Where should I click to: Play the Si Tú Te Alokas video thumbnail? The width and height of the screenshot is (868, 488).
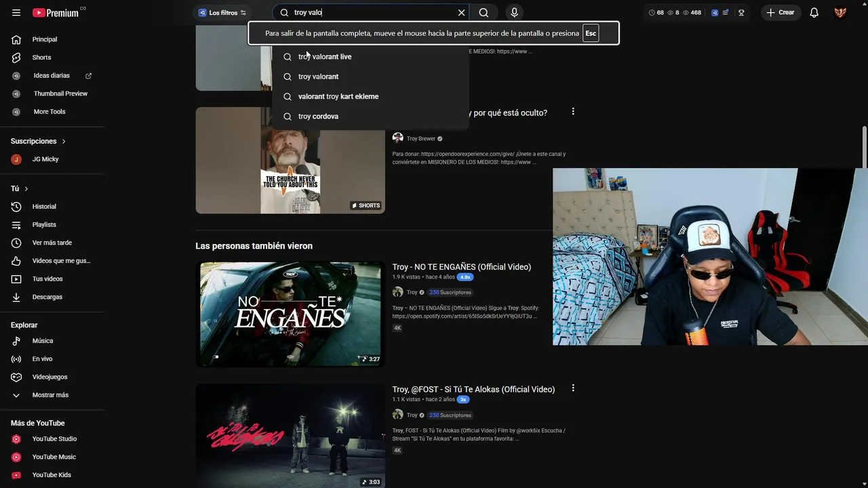[290, 436]
